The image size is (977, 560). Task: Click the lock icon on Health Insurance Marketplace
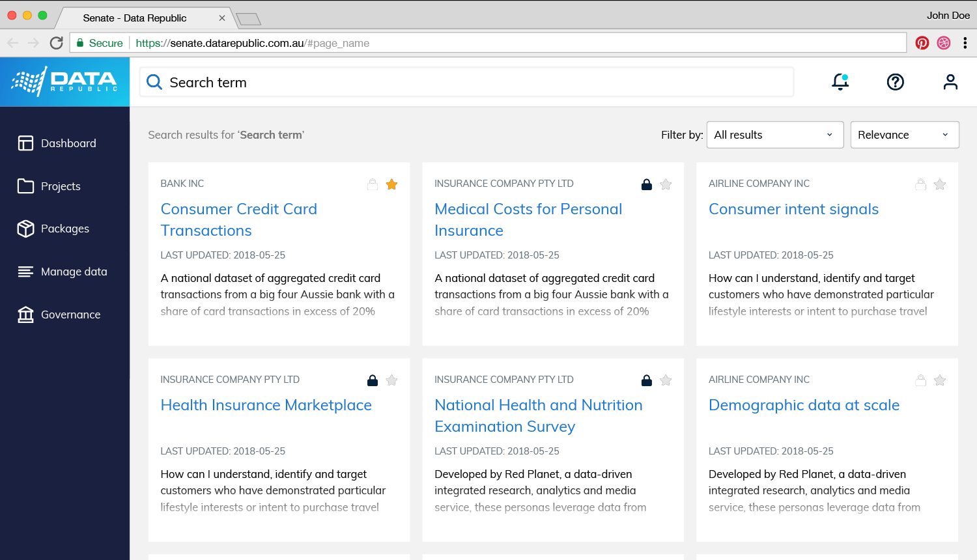373,380
